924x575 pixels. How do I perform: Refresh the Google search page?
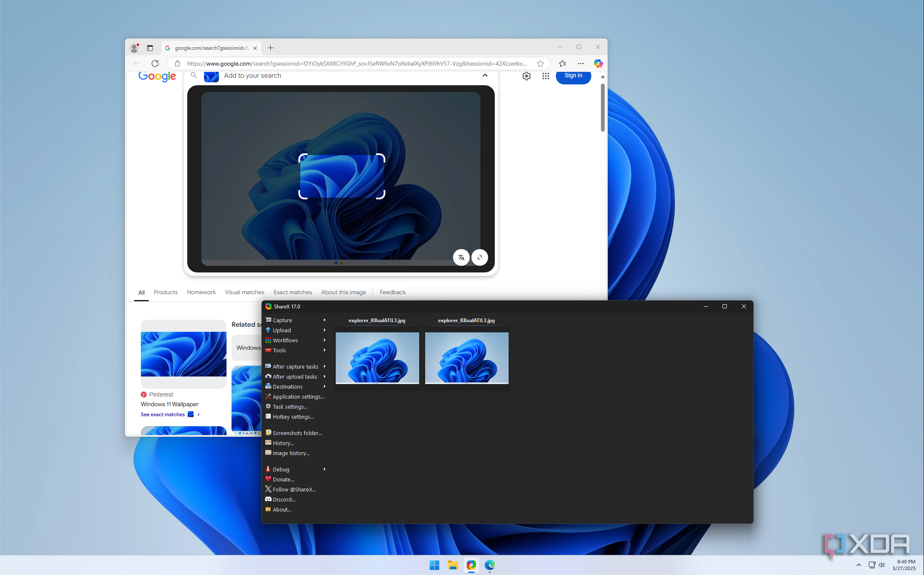(155, 64)
